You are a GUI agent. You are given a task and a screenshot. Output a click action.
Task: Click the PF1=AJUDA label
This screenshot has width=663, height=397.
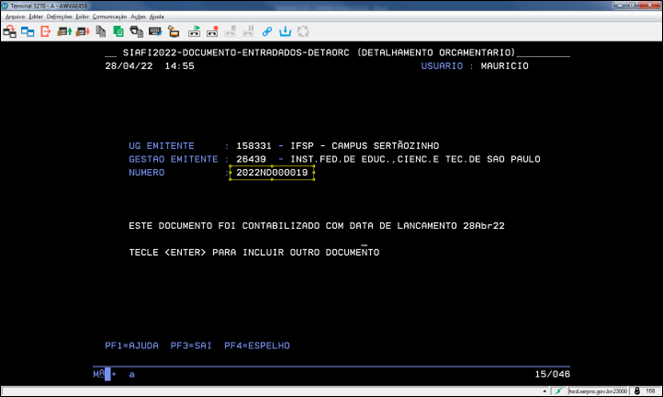click(x=132, y=345)
